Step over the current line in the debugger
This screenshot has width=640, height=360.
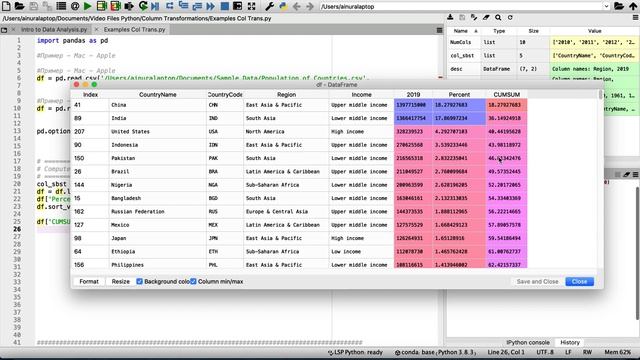pos(169,6)
